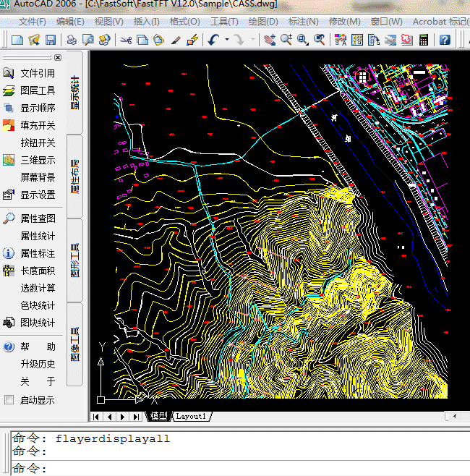
Task: Open the Tool Palettes icon
Action: coord(374,40)
